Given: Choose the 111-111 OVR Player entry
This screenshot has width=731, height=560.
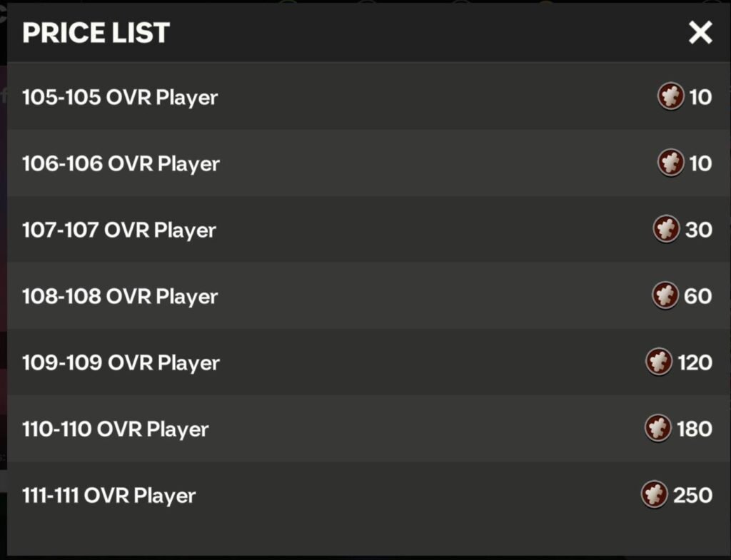Looking at the screenshot, I should [x=109, y=495].
